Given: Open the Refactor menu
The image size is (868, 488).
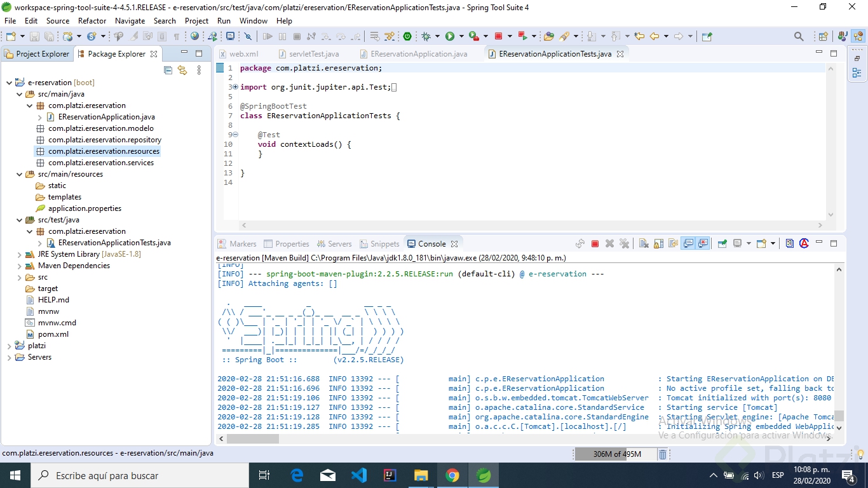Looking at the screenshot, I should pos(92,21).
